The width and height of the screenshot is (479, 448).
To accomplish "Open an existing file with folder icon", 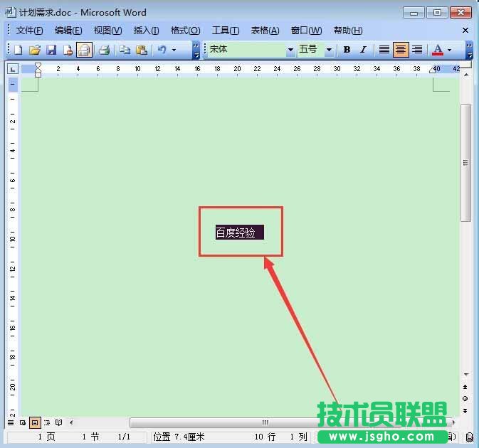I will point(35,50).
